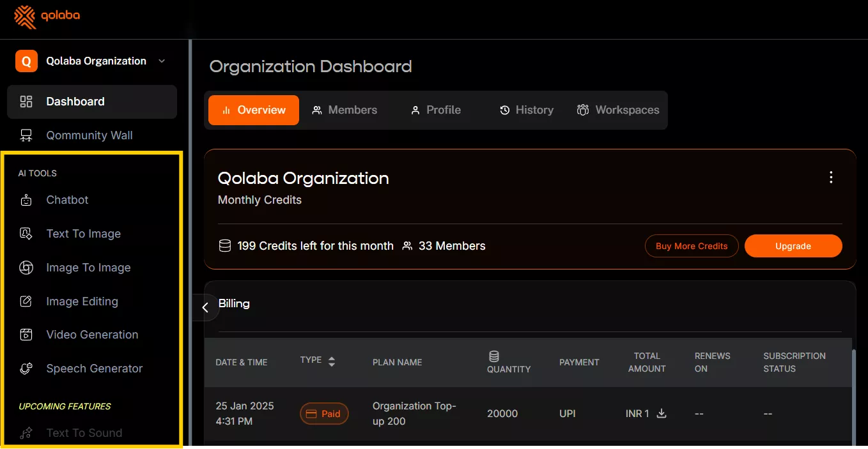Open the Qommunity Wall icon
The width and height of the screenshot is (868, 449).
(26, 135)
